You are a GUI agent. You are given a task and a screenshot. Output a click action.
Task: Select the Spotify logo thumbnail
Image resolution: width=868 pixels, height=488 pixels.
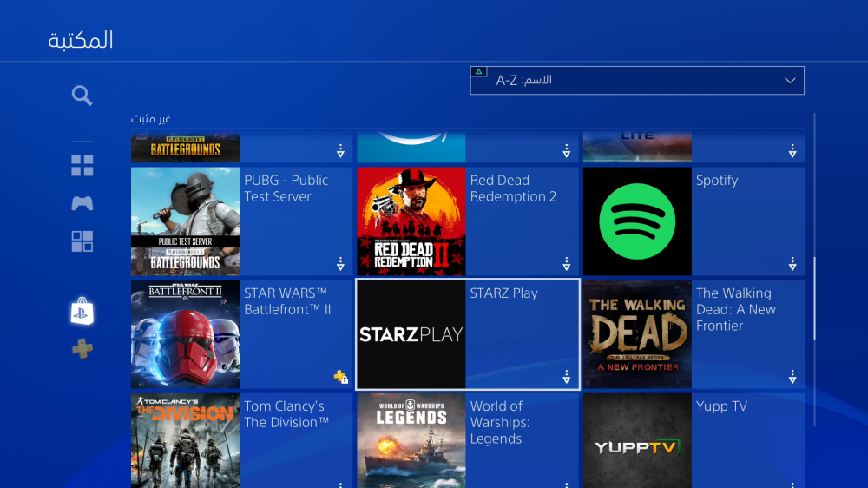(637, 221)
